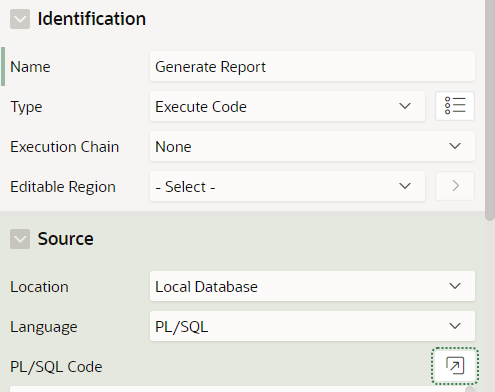Open the Type dropdown showing Execute Code

tap(287, 106)
